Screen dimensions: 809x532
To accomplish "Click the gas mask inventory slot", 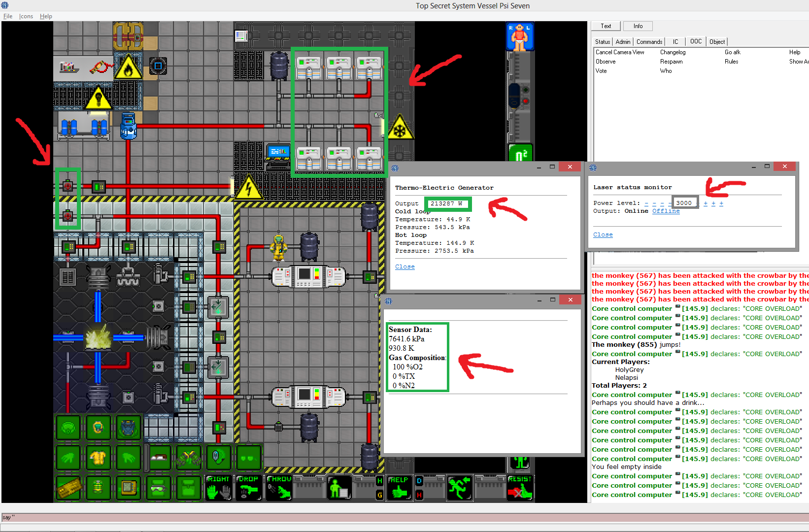I will click(68, 428).
